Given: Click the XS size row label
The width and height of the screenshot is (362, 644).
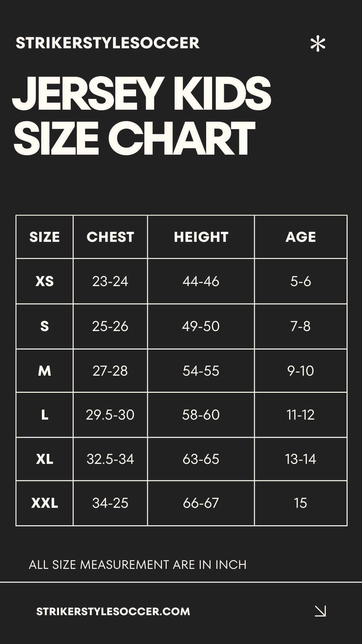Looking at the screenshot, I should (x=45, y=281).
